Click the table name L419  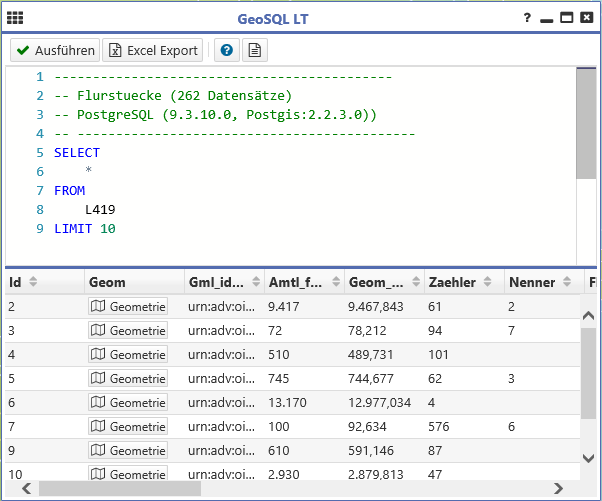click(x=100, y=210)
